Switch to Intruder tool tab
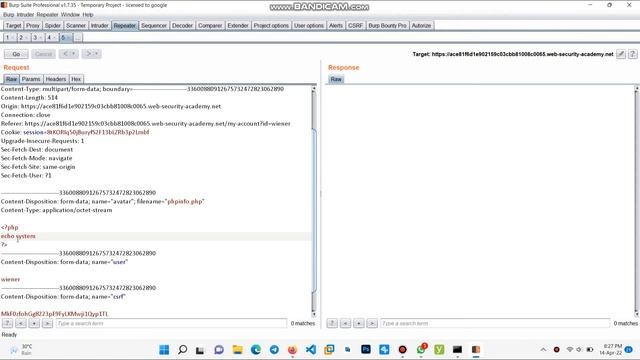Viewport: 640px width, 360px height. pyautogui.click(x=100, y=25)
